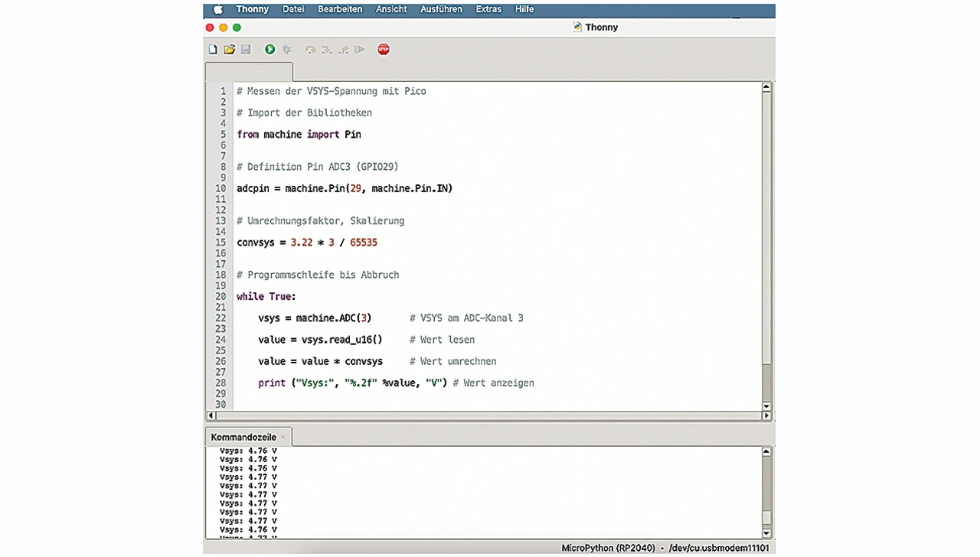Click the Step Over debug icon
The image size is (980, 557).
click(x=310, y=50)
